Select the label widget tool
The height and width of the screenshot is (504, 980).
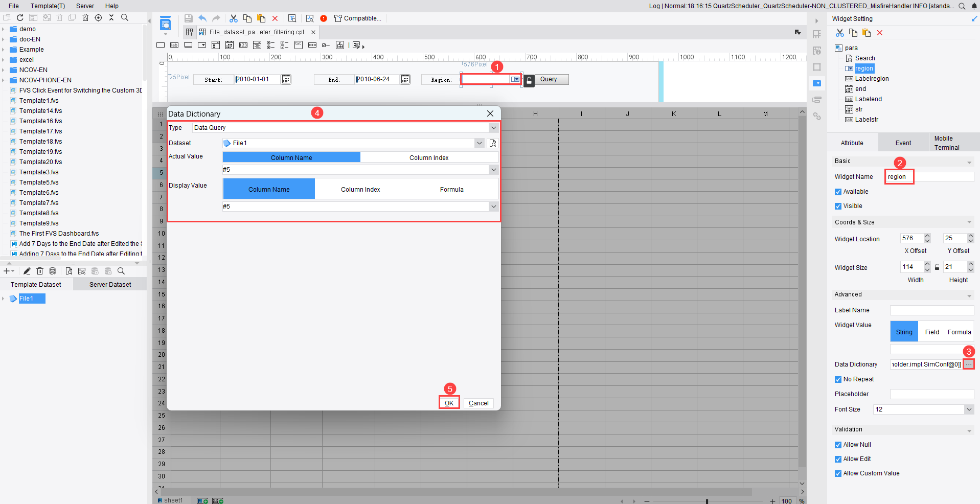174,45
